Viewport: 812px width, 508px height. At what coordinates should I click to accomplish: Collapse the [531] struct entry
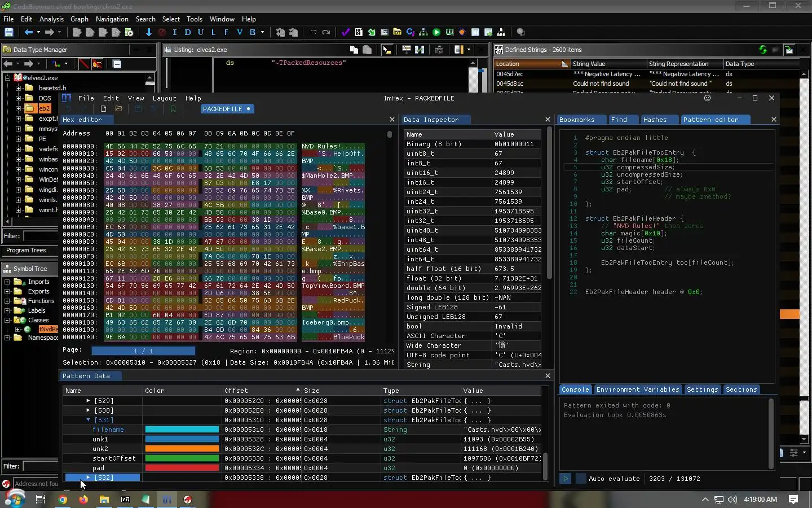coord(89,420)
